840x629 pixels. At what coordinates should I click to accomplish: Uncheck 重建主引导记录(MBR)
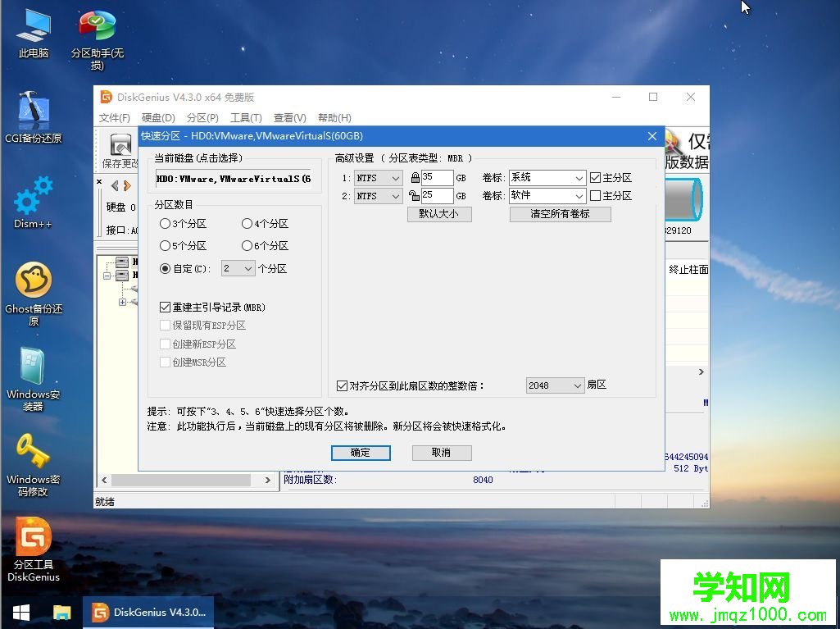(x=165, y=307)
